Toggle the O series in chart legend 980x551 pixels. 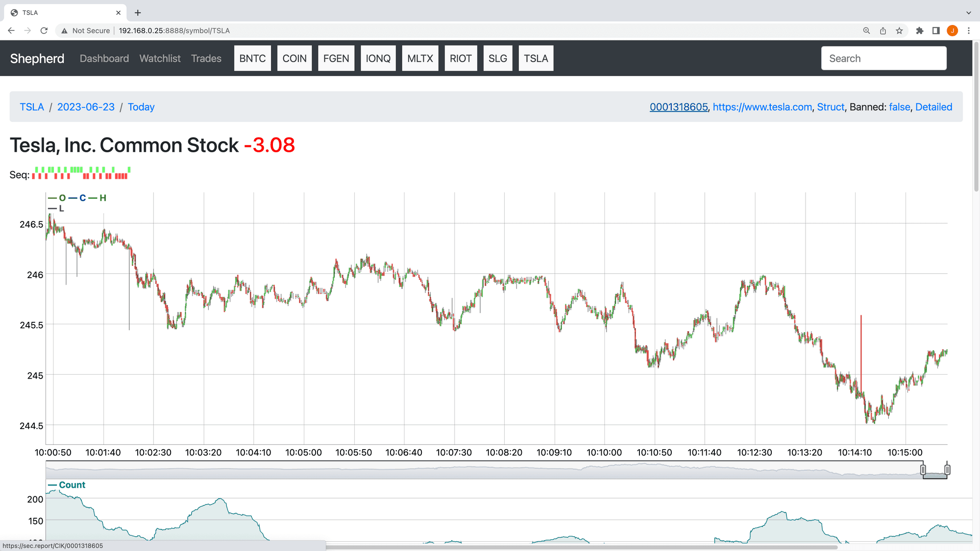point(62,198)
